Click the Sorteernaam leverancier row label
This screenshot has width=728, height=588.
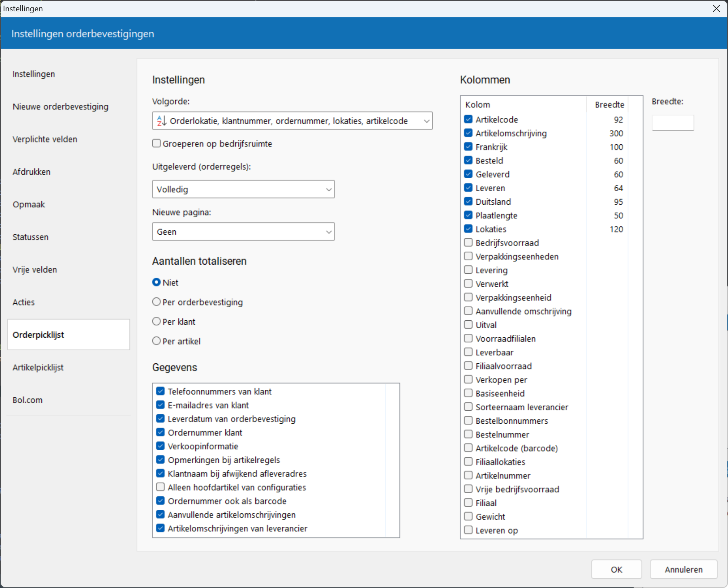pyautogui.click(x=522, y=407)
